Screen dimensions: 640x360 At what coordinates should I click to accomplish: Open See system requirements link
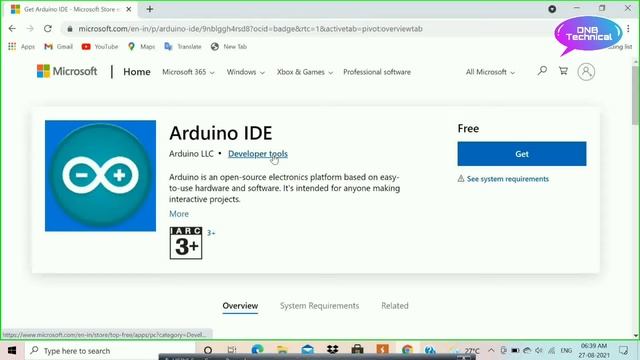tap(507, 179)
